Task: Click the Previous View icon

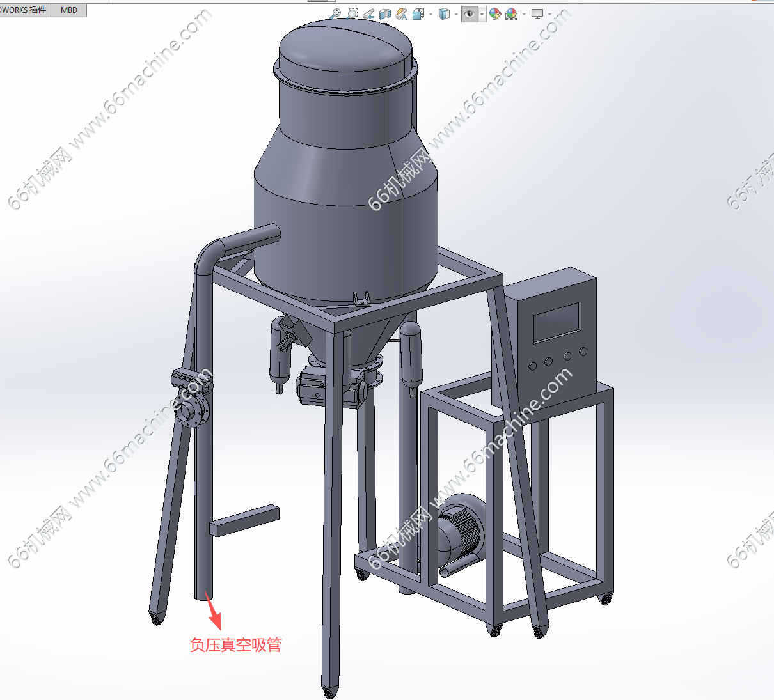Action: (368, 14)
